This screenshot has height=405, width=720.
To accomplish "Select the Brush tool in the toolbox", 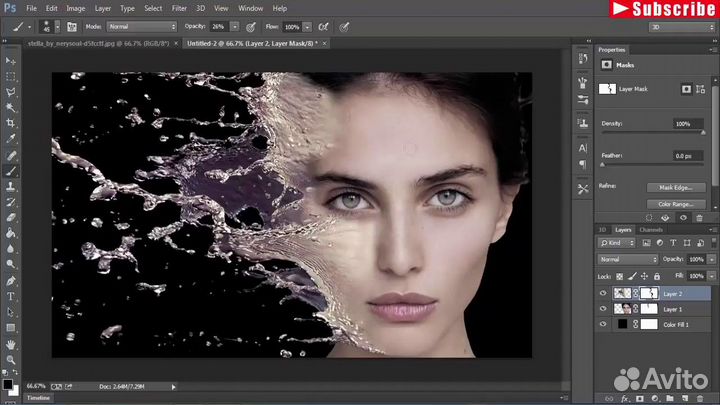I will pos(11,171).
